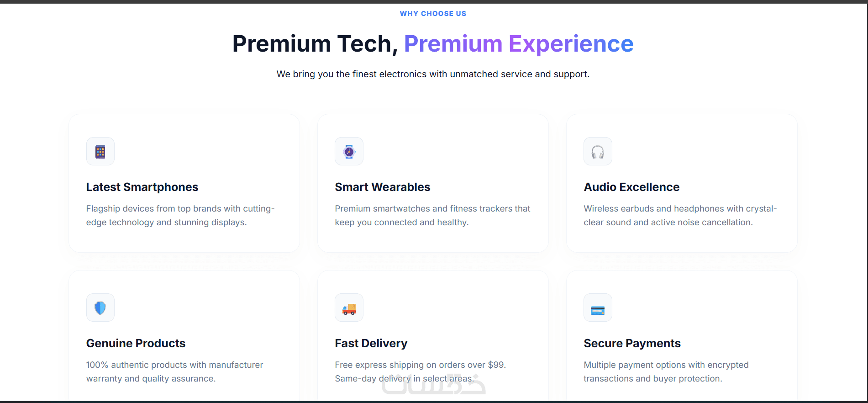Click the blue shield icon above Genuine Products
This screenshot has width=868, height=403.
pyautogui.click(x=100, y=308)
